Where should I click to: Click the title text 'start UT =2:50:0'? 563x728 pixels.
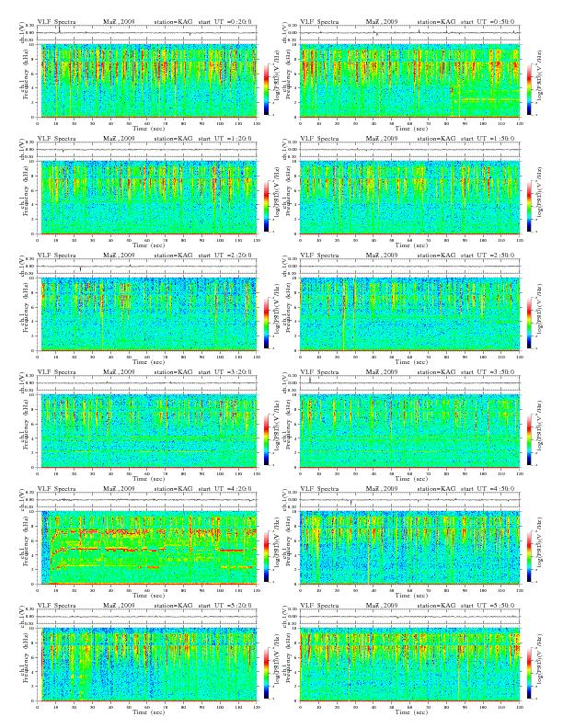tap(488, 256)
